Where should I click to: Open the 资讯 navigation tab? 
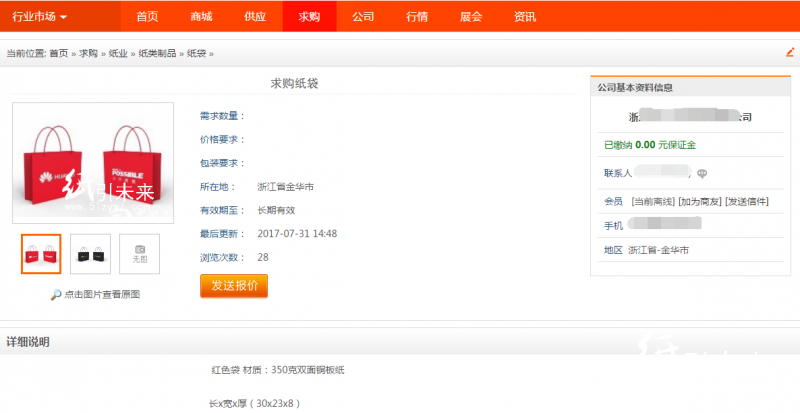(525, 17)
